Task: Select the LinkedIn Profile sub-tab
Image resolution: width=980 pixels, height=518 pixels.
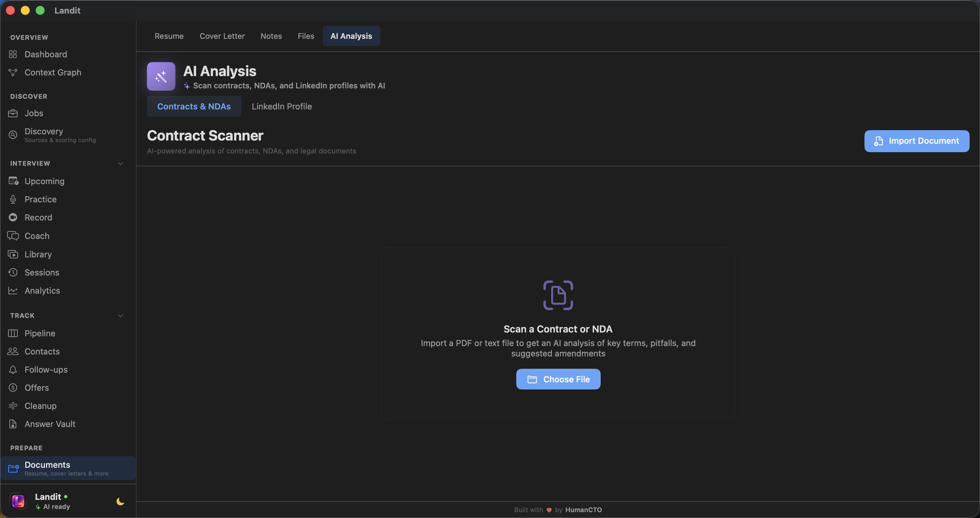Action: click(282, 107)
